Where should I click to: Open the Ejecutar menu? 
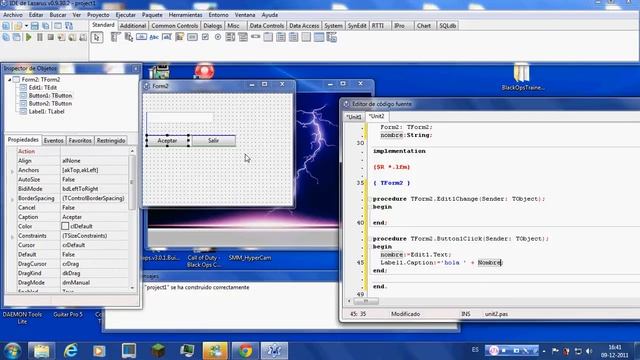(126, 15)
